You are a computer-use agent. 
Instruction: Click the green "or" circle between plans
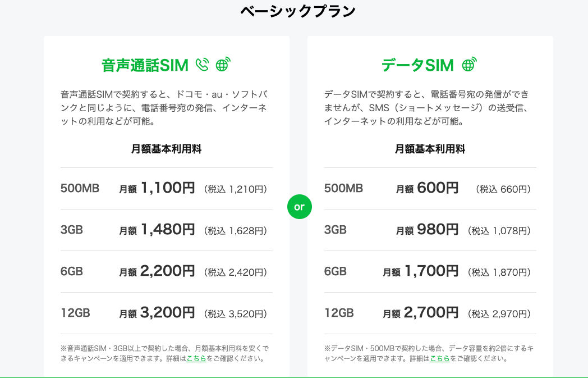tap(299, 207)
